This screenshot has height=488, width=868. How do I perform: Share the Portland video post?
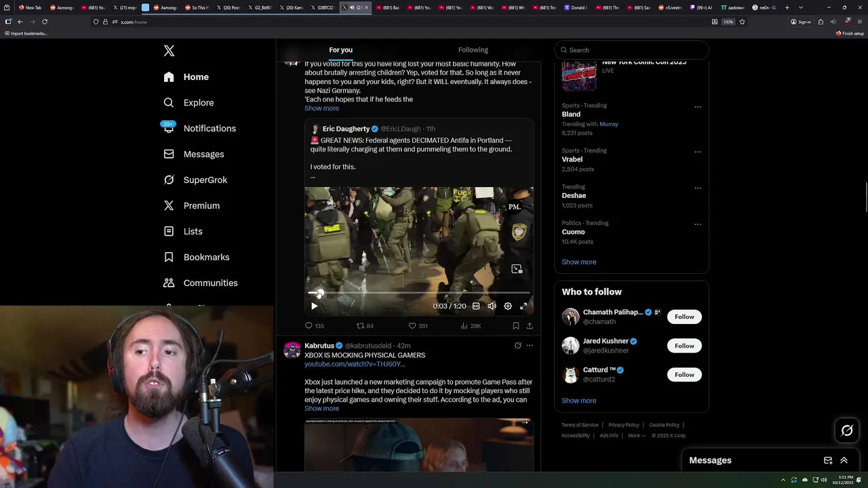click(530, 326)
